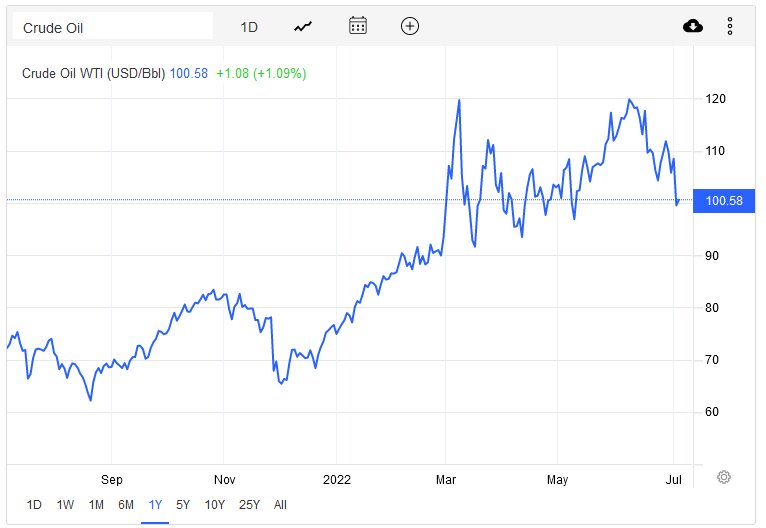Image resolution: width=766 pixels, height=528 pixels.
Task: Switch to 25Y time range
Action: click(247, 504)
